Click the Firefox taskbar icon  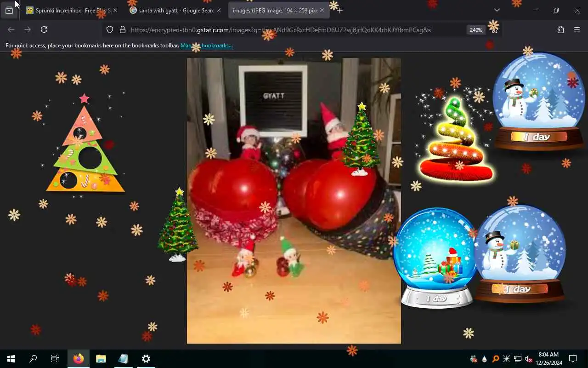pos(79,359)
